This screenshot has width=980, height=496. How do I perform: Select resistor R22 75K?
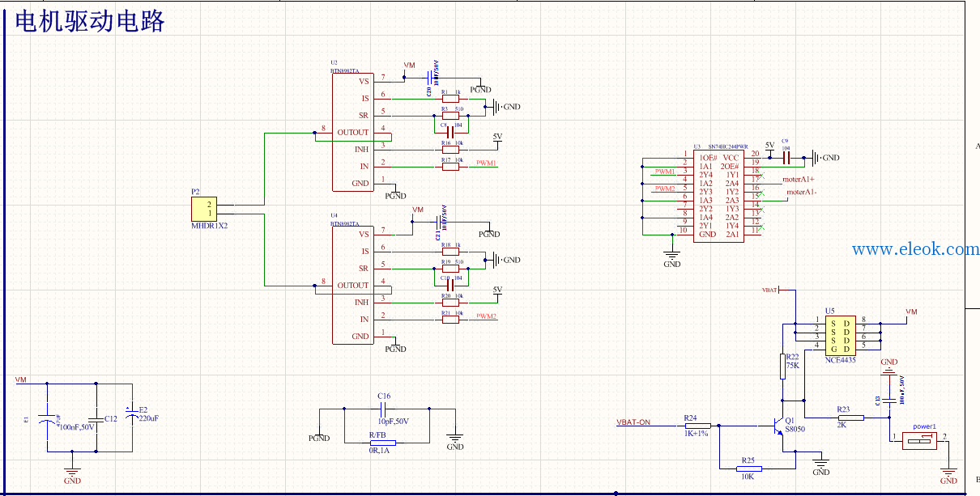coord(783,366)
